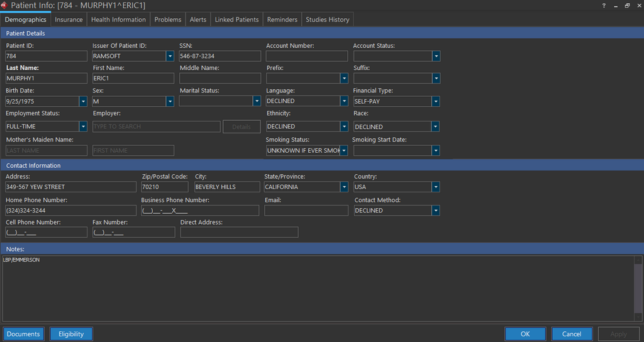The image size is (644, 342).
Task: Switch to the Insurance tab
Action: (69, 19)
